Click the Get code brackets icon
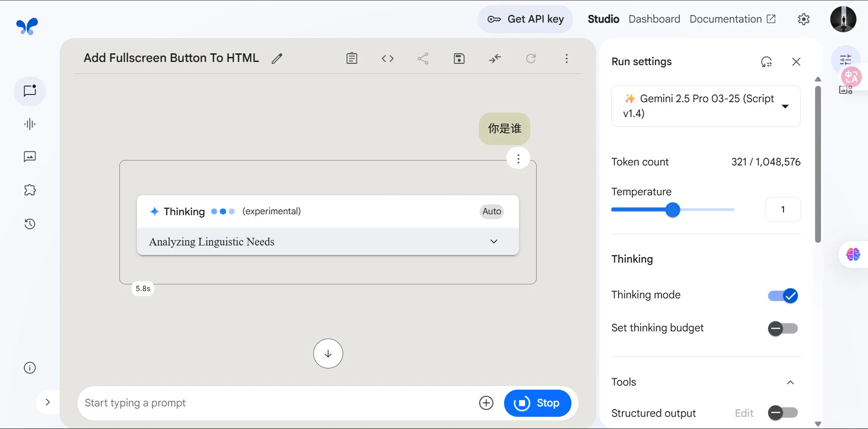Viewport: 868px width, 429px height. pyautogui.click(x=387, y=58)
